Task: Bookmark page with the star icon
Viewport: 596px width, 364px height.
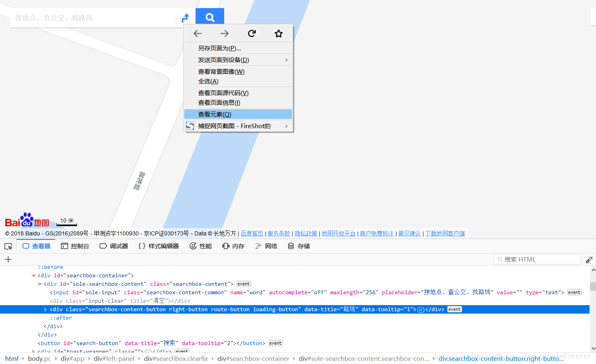Action: (279, 33)
